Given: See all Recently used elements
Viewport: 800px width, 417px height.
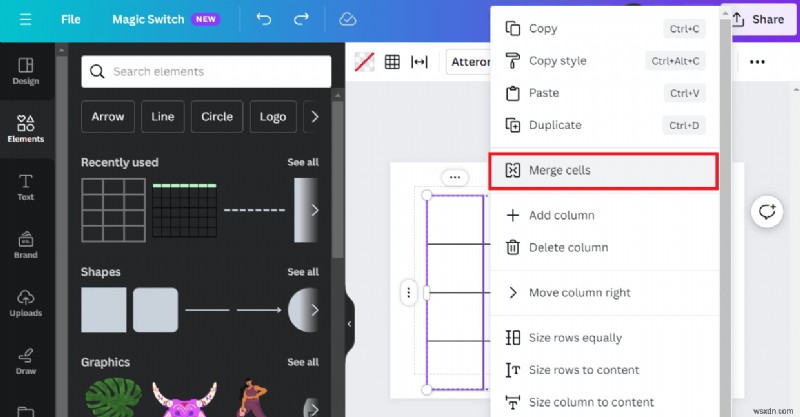Looking at the screenshot, I should [x=303, y=162].
